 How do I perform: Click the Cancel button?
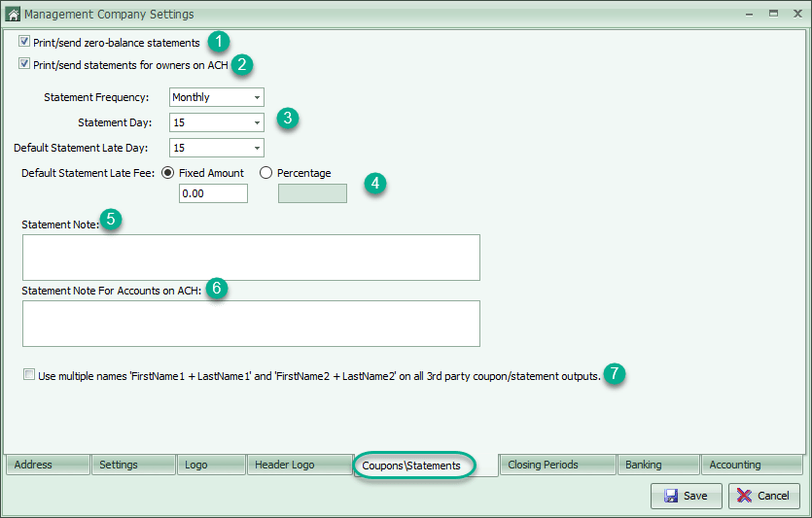point(763,496)
